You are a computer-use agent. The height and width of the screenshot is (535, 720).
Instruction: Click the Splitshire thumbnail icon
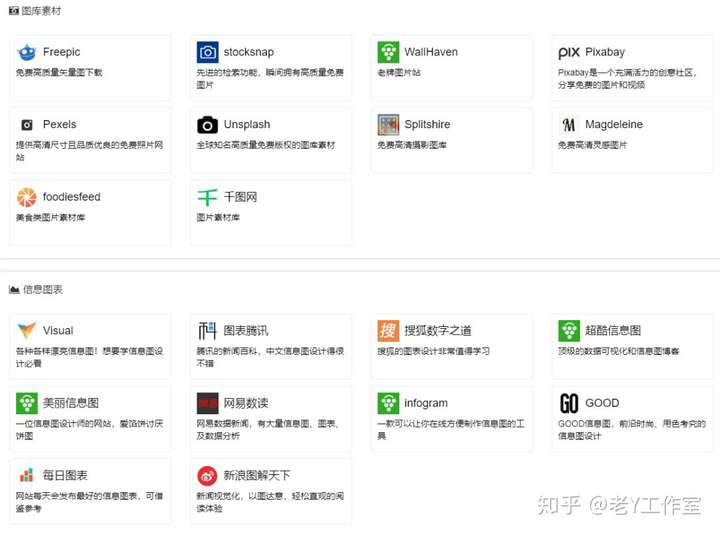point(388,124)
